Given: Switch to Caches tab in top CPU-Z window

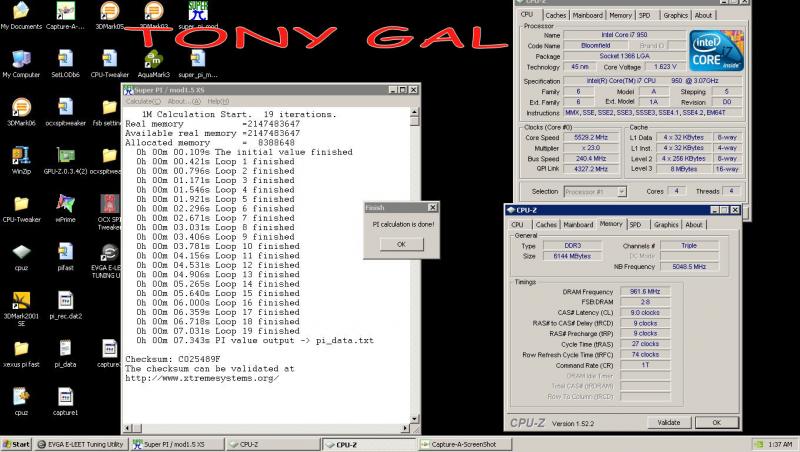Looking at the screenshot, I should 556,15.
